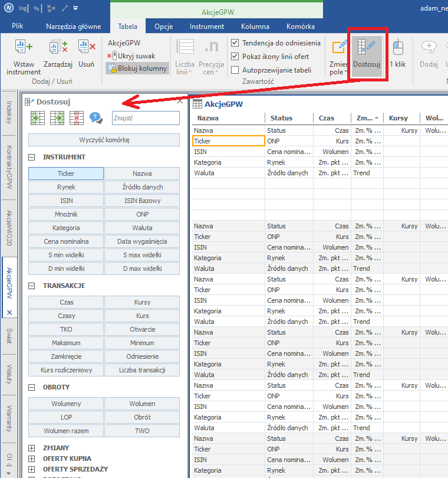Toggle Tendencja do odniesienia checkbox

(235, 42)
